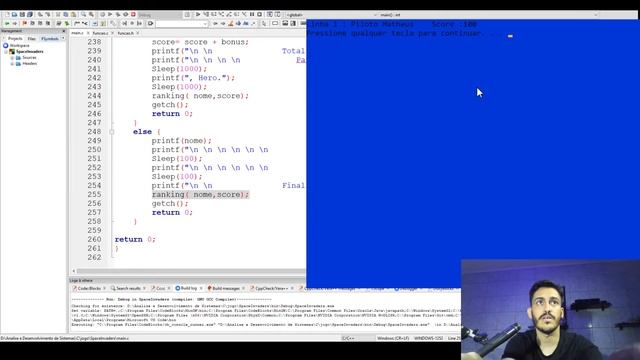Open the search text combo box arrow
640x360 pixels.
coord(205,24)
